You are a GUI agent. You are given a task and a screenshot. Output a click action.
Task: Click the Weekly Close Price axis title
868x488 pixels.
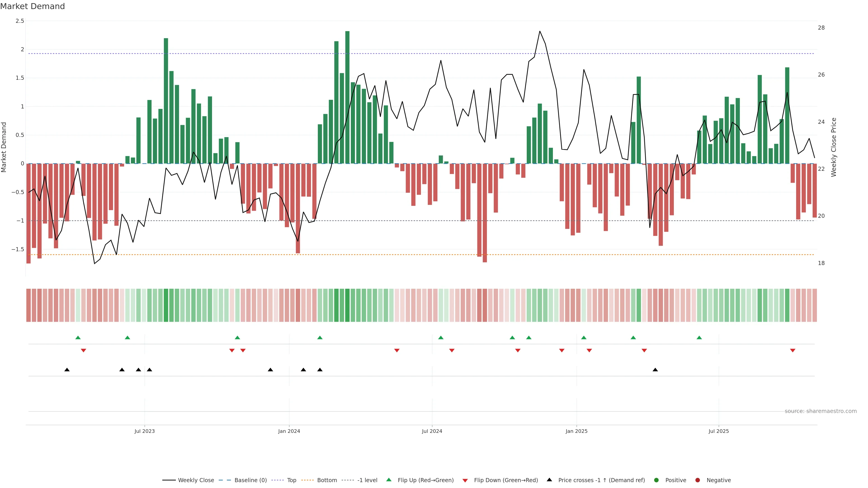pos(834,147)
